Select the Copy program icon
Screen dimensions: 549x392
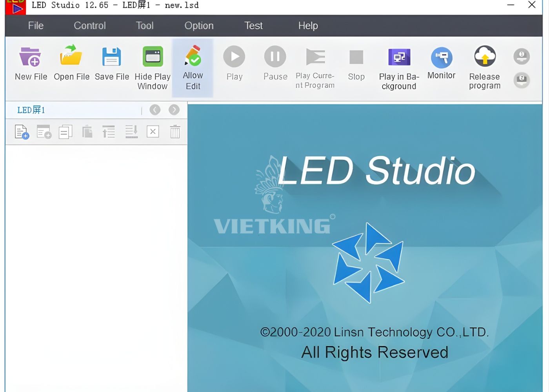pyautogui.click(x=65, y=131)
